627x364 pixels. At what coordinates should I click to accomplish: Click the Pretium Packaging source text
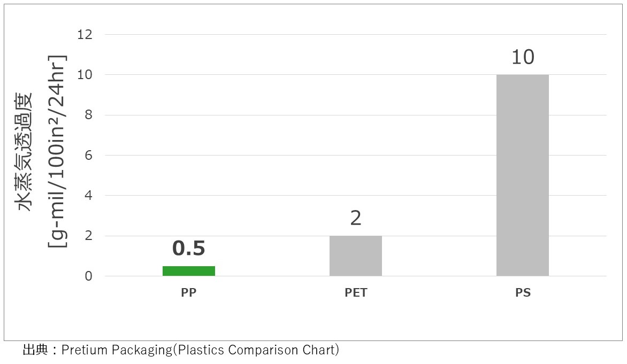(x=201, y=350)
